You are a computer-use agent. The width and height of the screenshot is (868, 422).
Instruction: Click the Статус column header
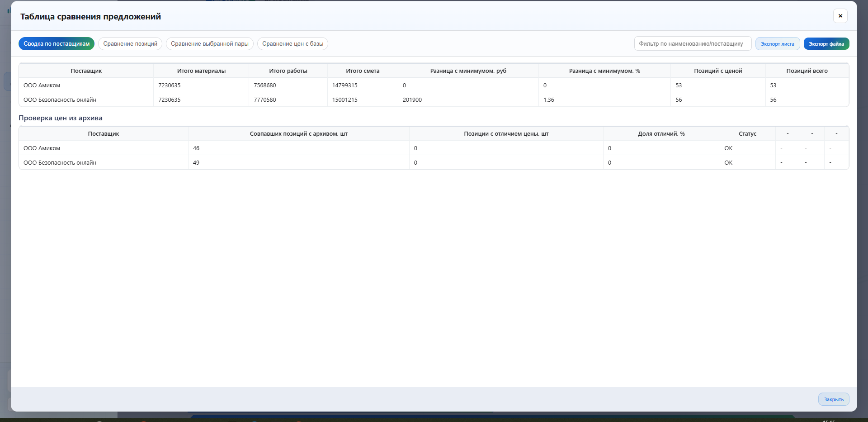748,134
